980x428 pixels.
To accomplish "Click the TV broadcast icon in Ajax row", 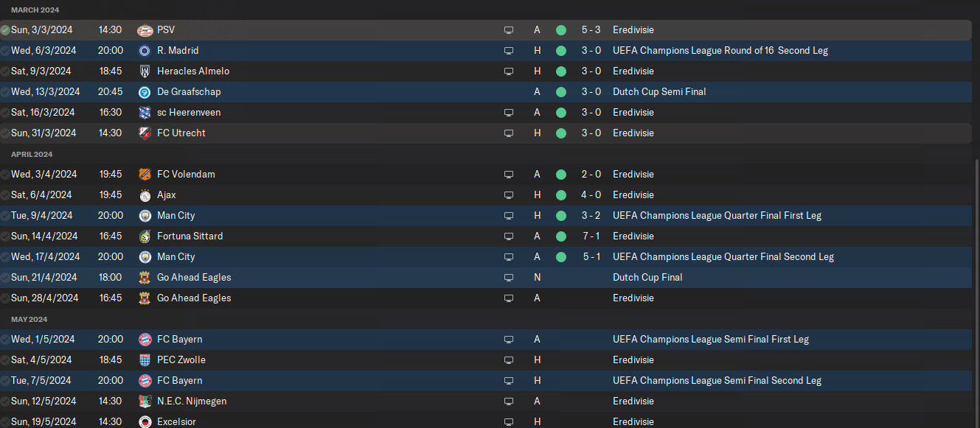I will coord(509,195).
